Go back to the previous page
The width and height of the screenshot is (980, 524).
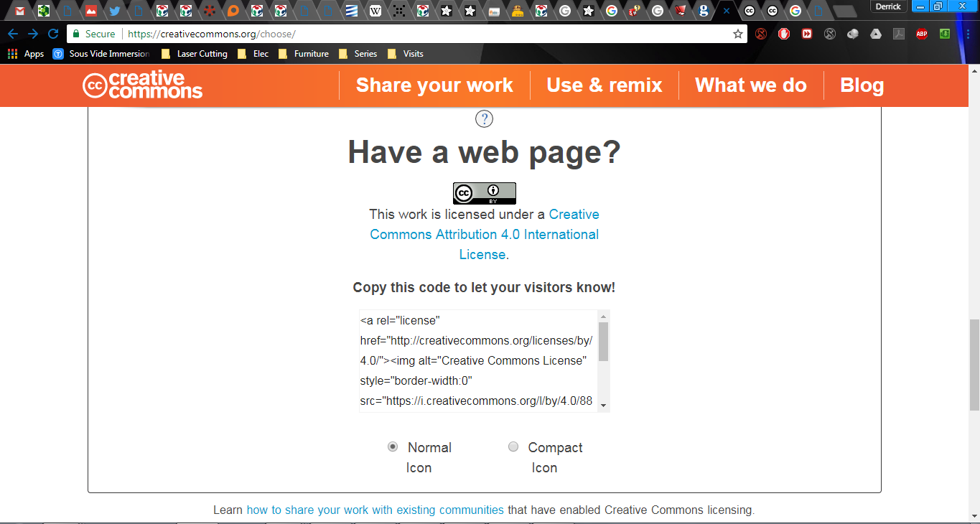coord(13,34)
